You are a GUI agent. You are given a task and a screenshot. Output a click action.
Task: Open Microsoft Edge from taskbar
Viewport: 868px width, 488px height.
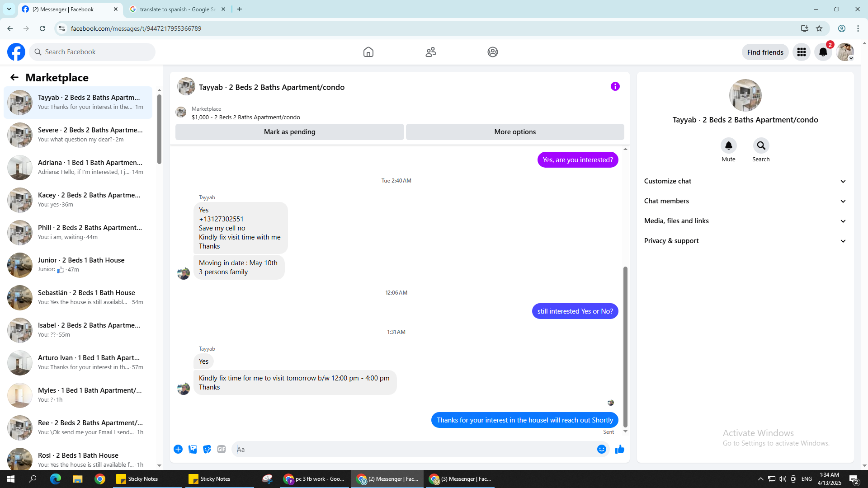pos(56,479)
